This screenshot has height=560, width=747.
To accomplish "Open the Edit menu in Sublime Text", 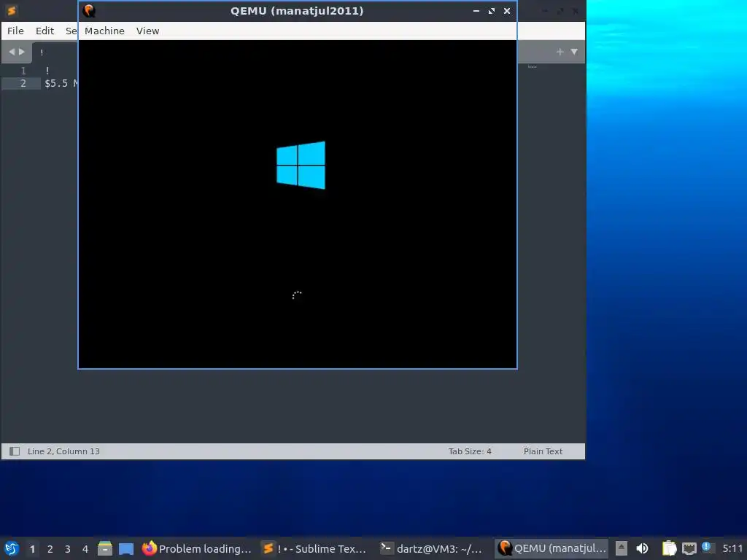I will tap(44, 31).
